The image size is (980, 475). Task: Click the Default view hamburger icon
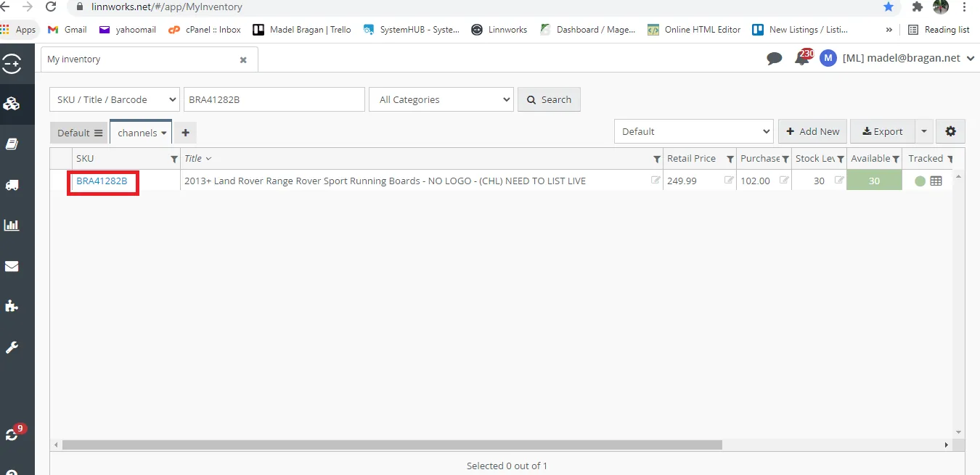click(x=99, y=133)
